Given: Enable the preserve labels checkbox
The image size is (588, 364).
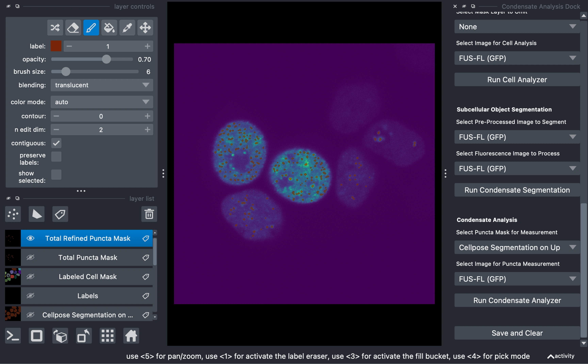Looking at the screenshot, I should tap(56, 156).
